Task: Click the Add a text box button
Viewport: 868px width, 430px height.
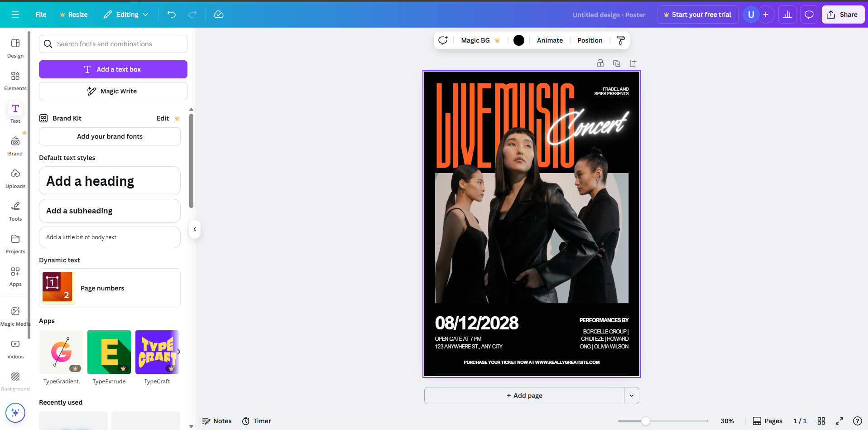Action: (x=112, y=69)
